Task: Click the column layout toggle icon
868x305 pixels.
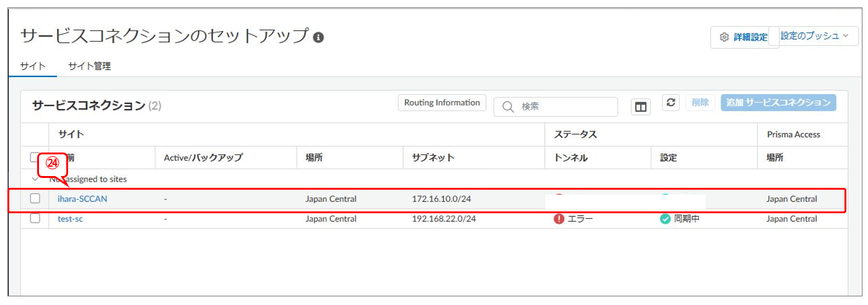Action: (x=641, y=107)
